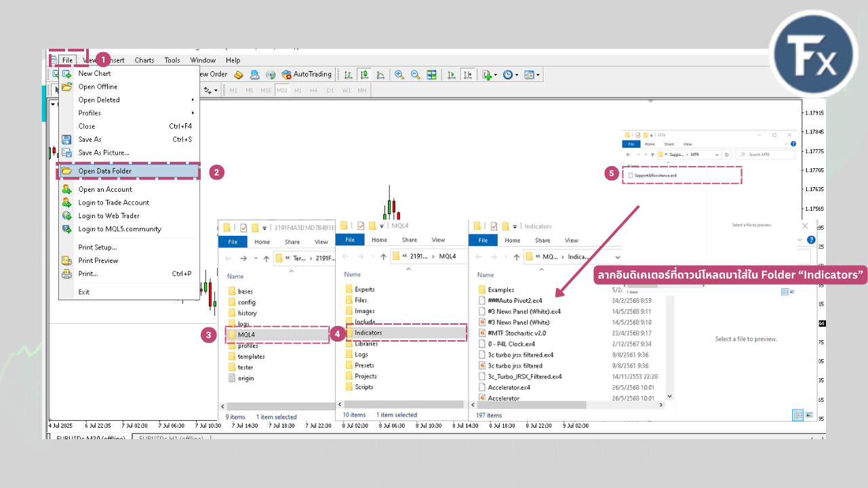Click the Zoom In magnifier icon
This screenshot has height=488, width=868.
(399, 75)
